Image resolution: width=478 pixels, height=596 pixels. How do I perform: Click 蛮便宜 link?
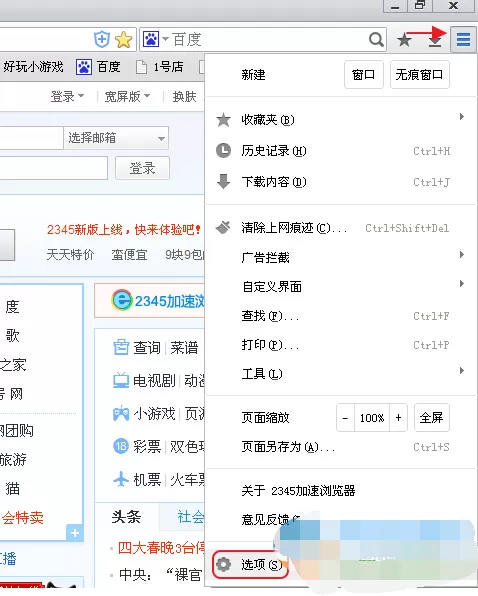point(129,254)
